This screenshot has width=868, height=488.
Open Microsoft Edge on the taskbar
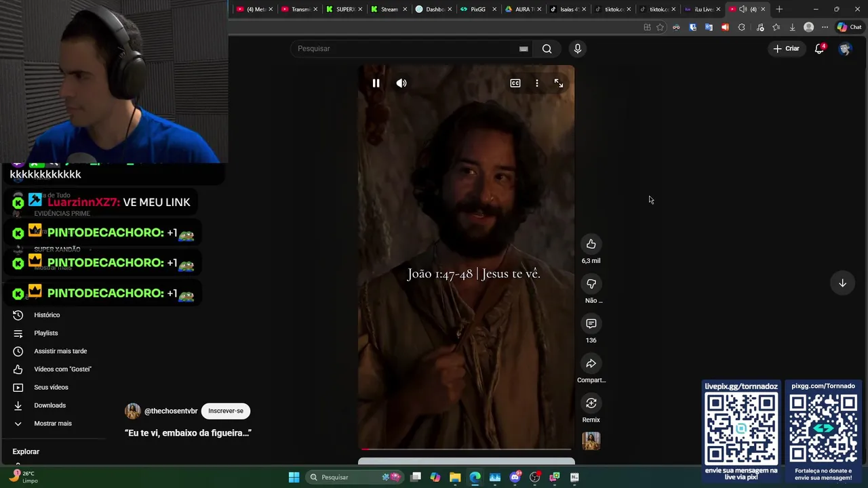[475, 477]
